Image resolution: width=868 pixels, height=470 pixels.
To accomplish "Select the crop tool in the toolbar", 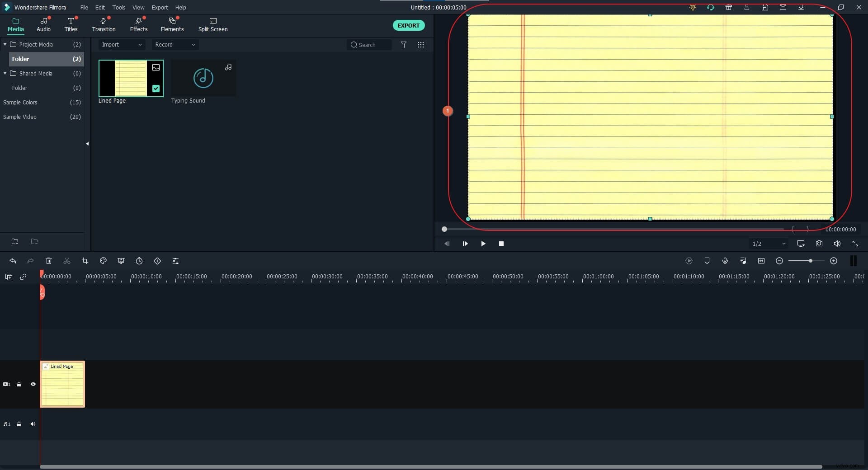I will click(85, 261).
